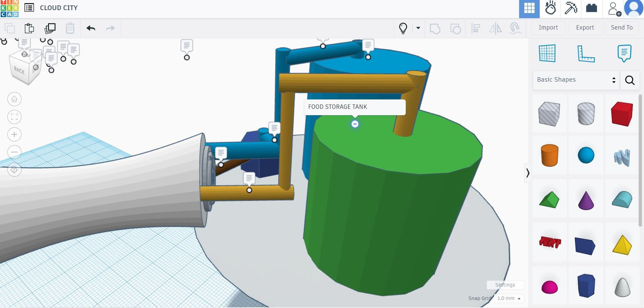Select the magenta Half Sphere shape
Viewport: 644px width, 308px height.
pos(549,288)
